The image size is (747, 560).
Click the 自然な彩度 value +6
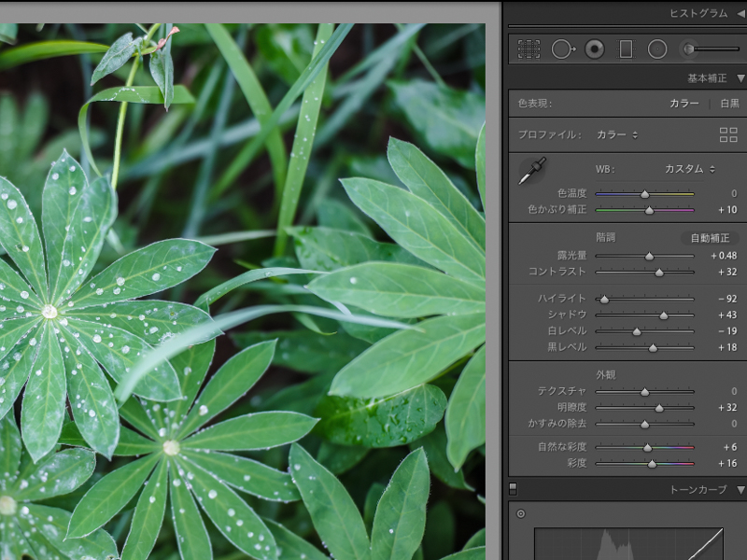(730, 447)
